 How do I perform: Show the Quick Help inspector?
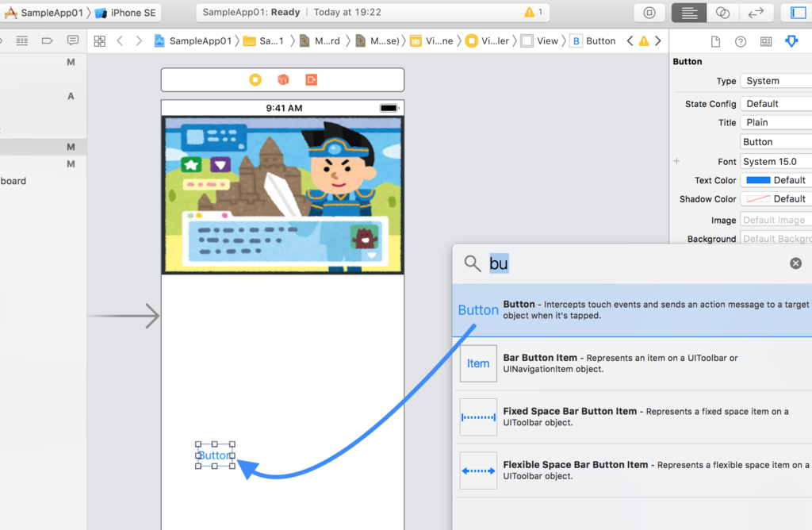pos(741,41)
